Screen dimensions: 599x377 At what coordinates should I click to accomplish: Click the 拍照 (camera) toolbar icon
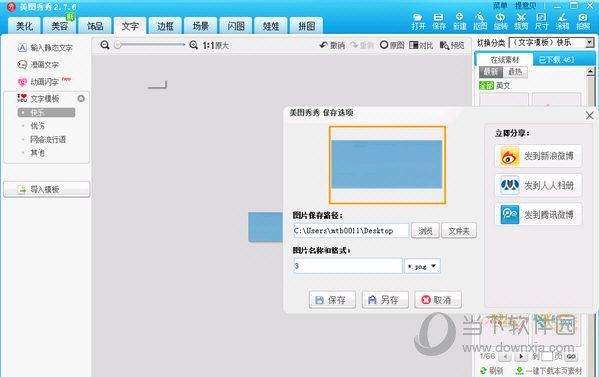[583, 21]
